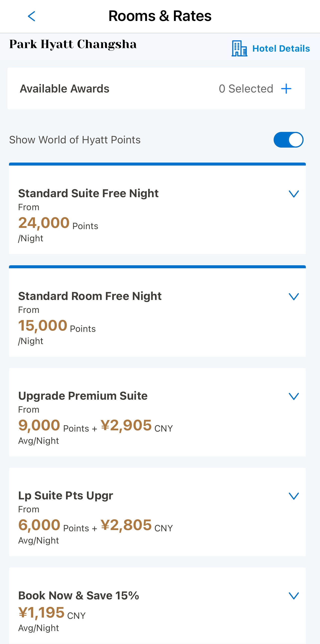Image resolution: width=320 pixels, height=644 pixels.
Task: Toggle Show World of Hyatt Points switch
Action: [x=288, y=140]
